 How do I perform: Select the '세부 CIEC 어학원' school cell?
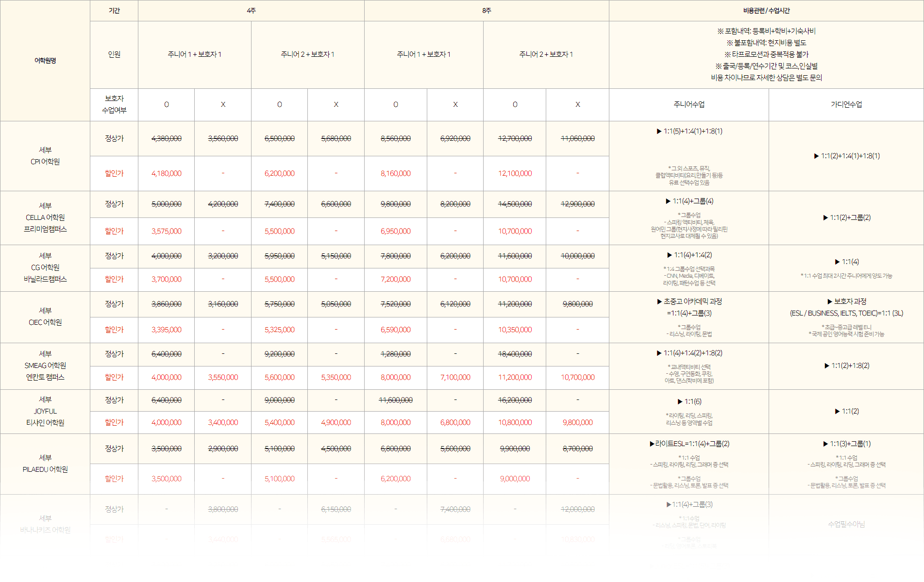pos(45,316)
